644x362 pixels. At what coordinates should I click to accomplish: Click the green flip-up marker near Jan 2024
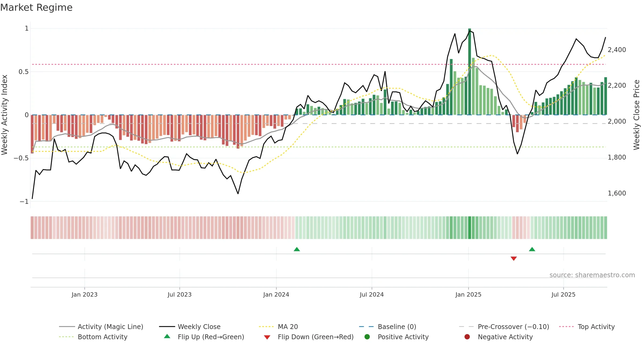pos(297,249)
